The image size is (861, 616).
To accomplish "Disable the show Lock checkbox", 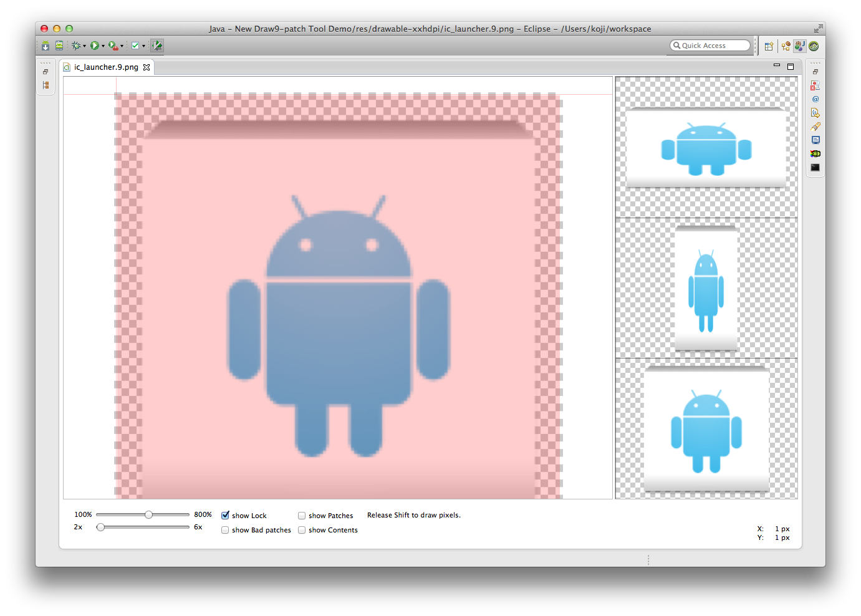I will tap(225, 515).
